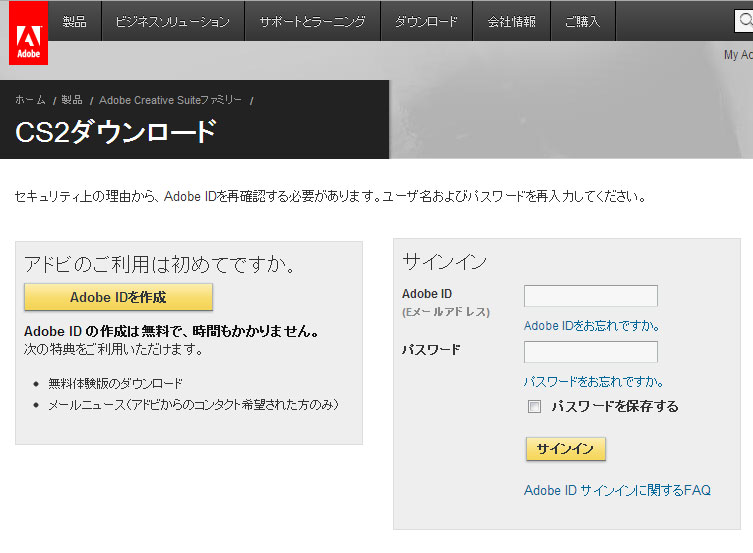Open the ダウンロード menu

coord(426,21)
